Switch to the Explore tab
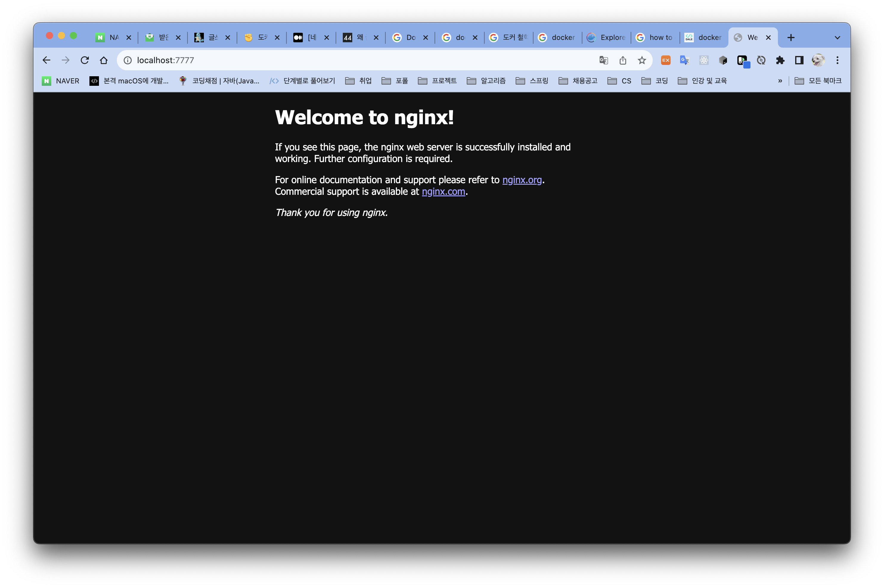The image size is (884, 588). 606,38
